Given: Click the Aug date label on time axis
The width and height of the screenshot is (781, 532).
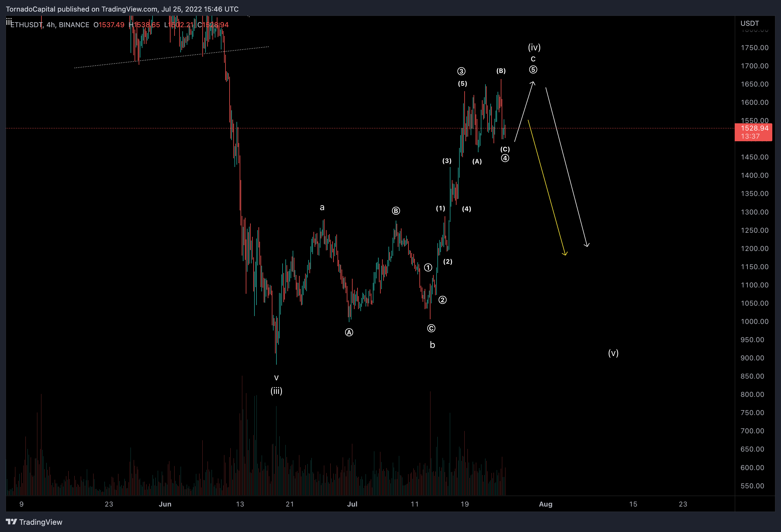Looking at the screenshot, I should 545,504.
